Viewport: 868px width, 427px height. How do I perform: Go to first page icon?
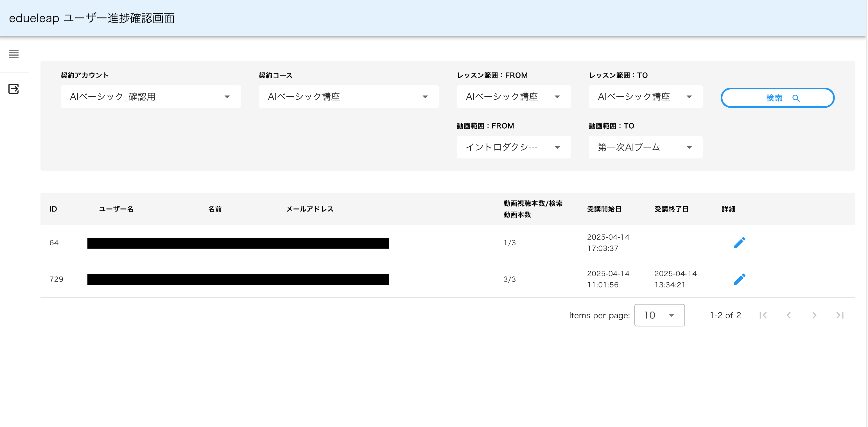pyautogui.click(x=763, y=315)
